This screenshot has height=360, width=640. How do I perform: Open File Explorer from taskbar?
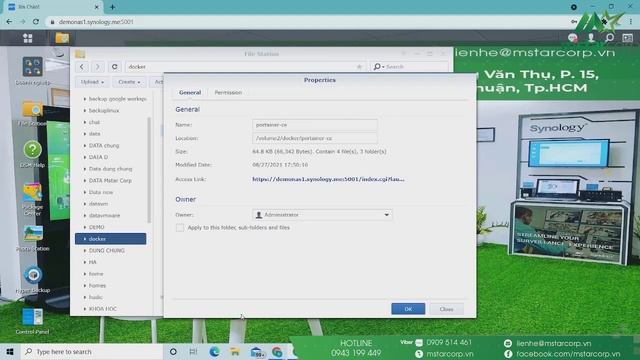tap(235, 351)
